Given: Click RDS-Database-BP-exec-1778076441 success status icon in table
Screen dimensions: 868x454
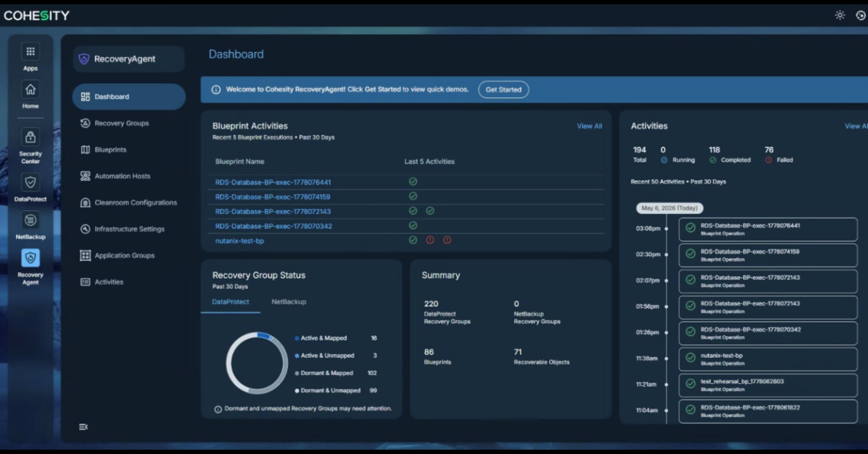Looking at the screenshot, I should pos(413,181).
